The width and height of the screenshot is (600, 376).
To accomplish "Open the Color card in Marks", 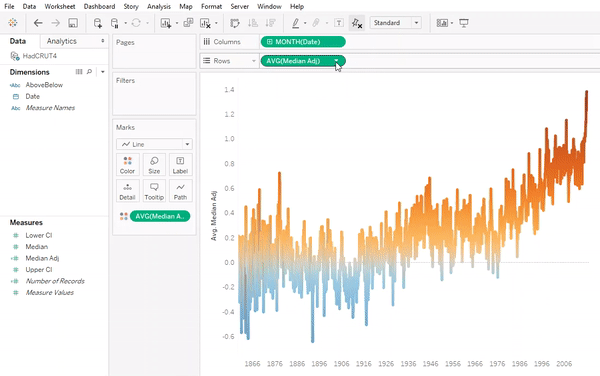I will [127, 165].
